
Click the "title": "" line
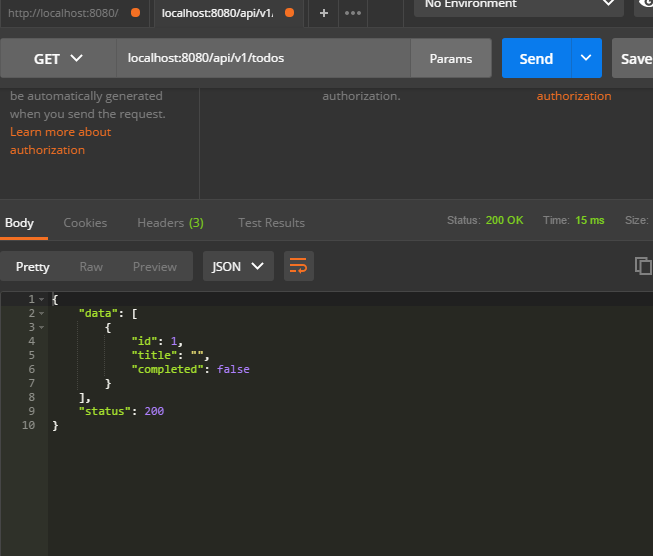[x=170, y=355]
